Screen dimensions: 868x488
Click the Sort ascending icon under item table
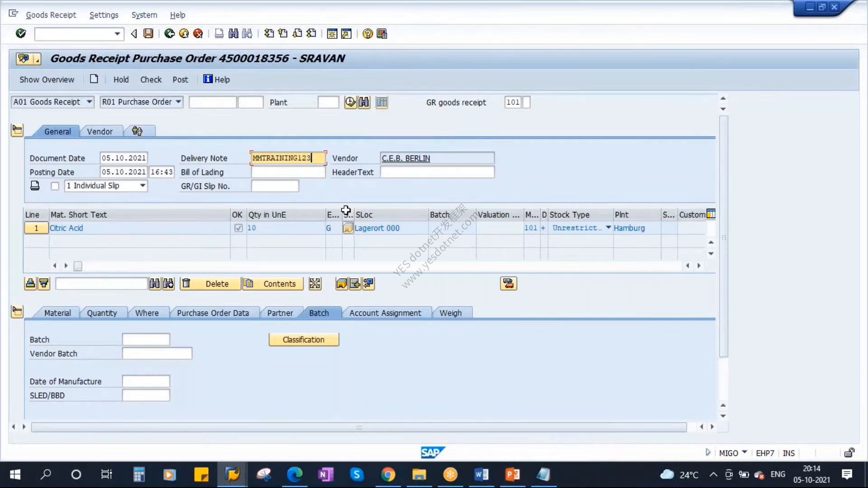point(30,283)
